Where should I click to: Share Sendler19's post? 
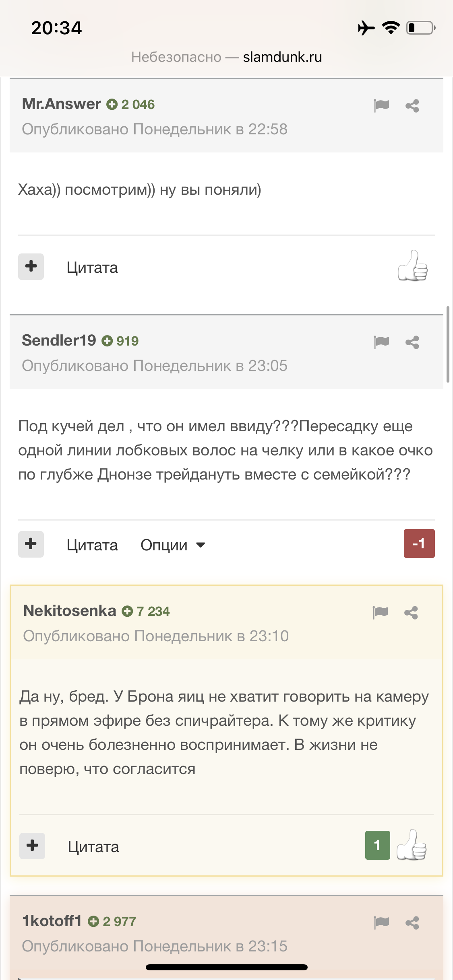click(412, 342)
